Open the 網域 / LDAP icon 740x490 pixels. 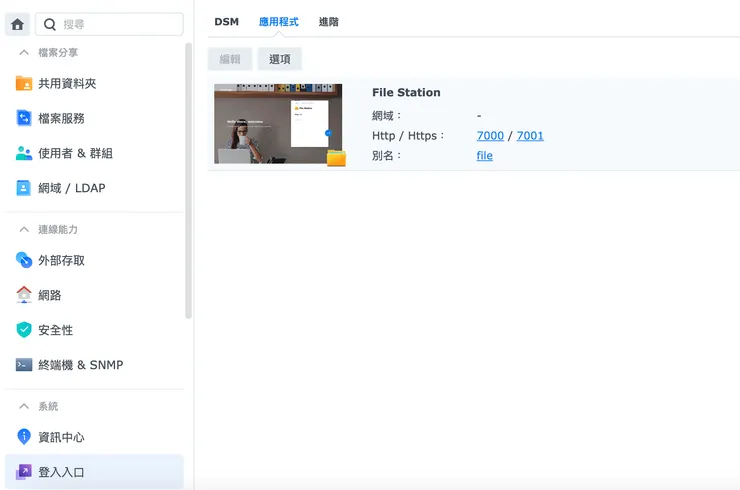[x=24, y=188]
